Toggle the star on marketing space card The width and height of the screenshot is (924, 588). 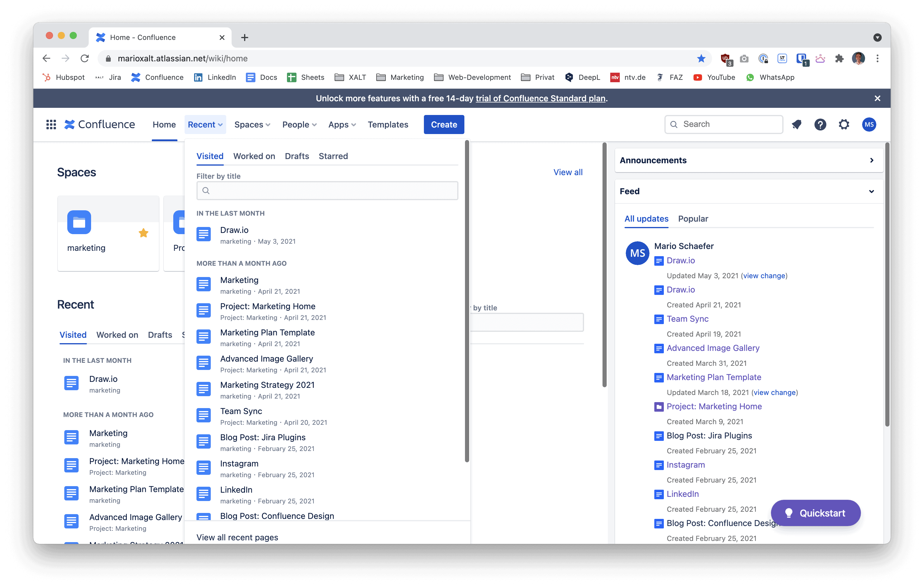click(143, 233)
